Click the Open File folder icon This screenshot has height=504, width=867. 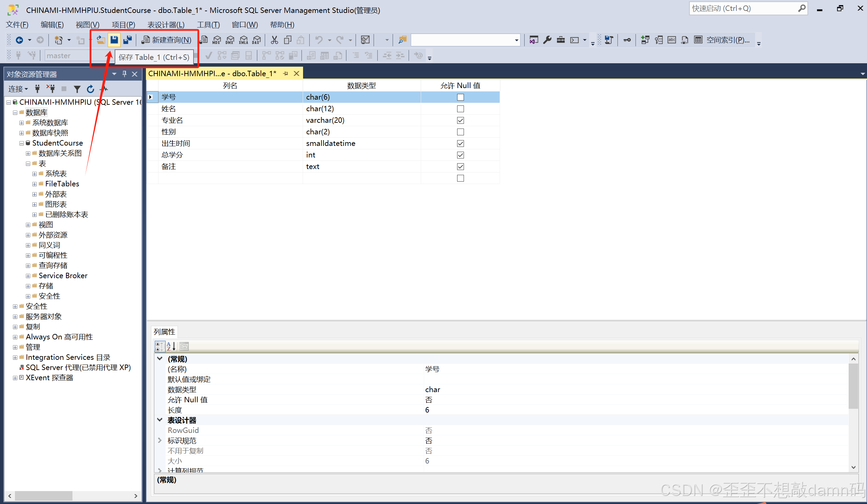click(100, 40)
